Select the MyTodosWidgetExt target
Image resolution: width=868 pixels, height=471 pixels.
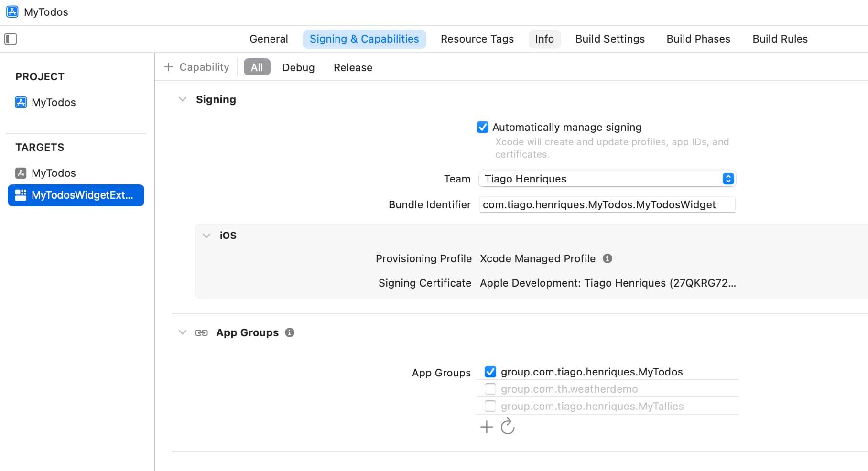point(76,195)
